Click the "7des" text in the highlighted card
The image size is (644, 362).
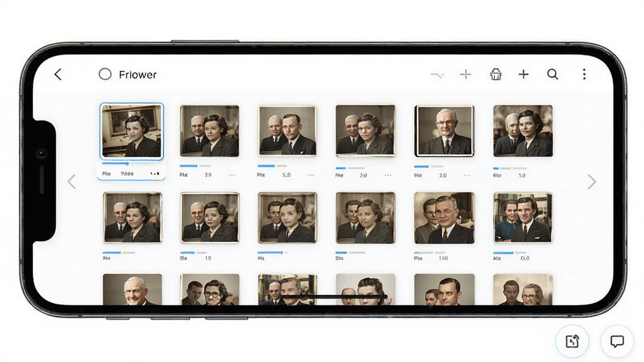(x=127, y=173)
